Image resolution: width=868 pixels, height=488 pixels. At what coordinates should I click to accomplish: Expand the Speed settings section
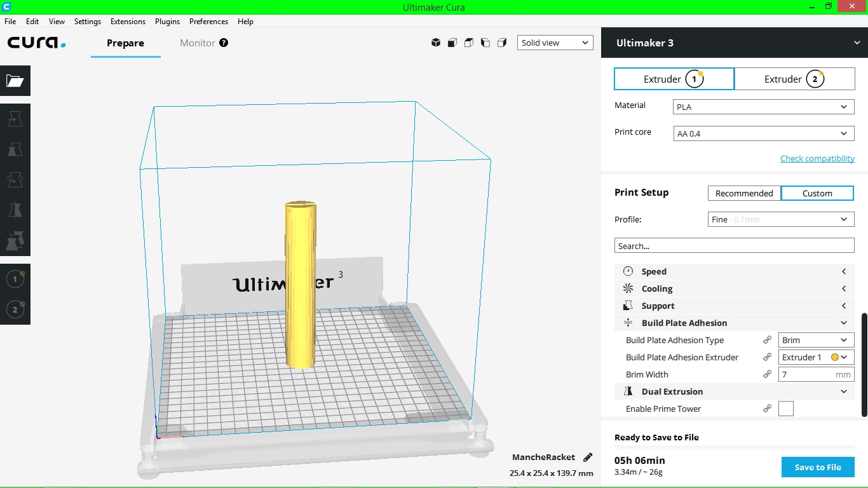[734, 271]
